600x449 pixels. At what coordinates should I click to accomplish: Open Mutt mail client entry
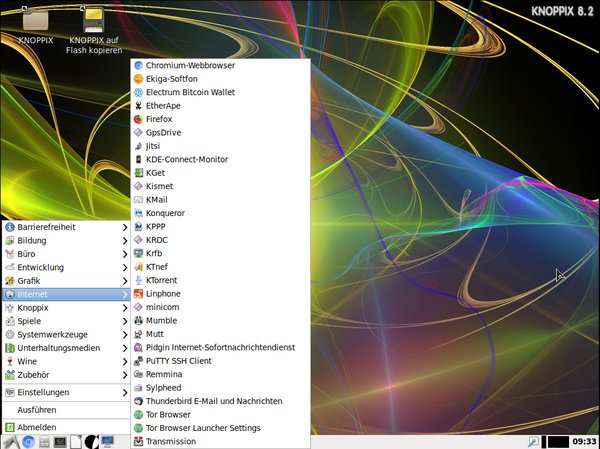pyautogui.click(x=220, y=334)
